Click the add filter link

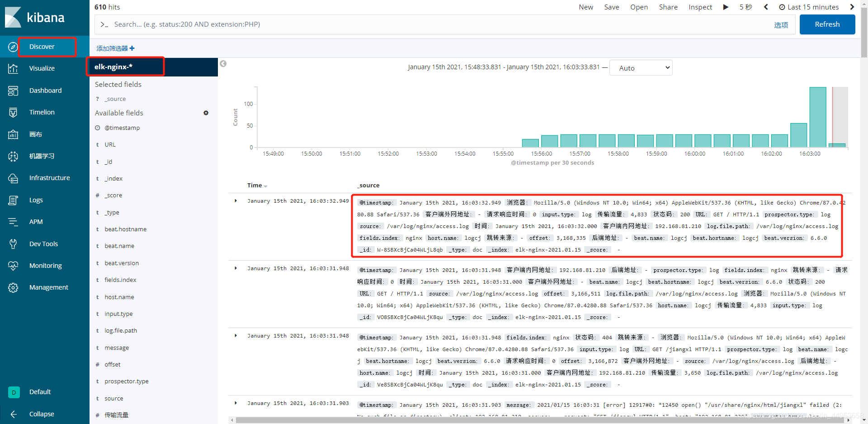pyautogui.click(x=115, y=48)
